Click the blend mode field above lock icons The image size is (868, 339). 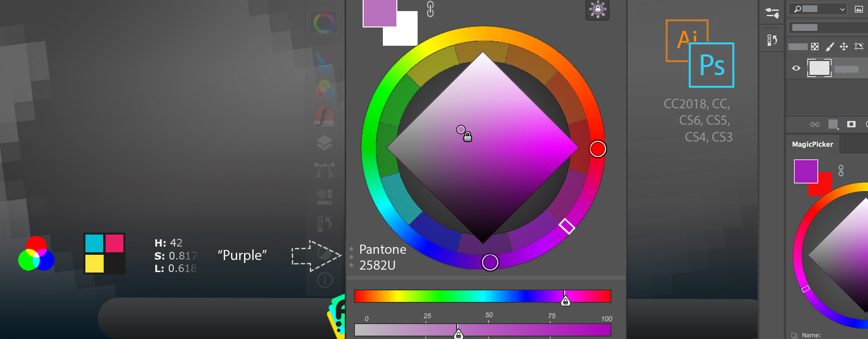(x=828, y=27)
